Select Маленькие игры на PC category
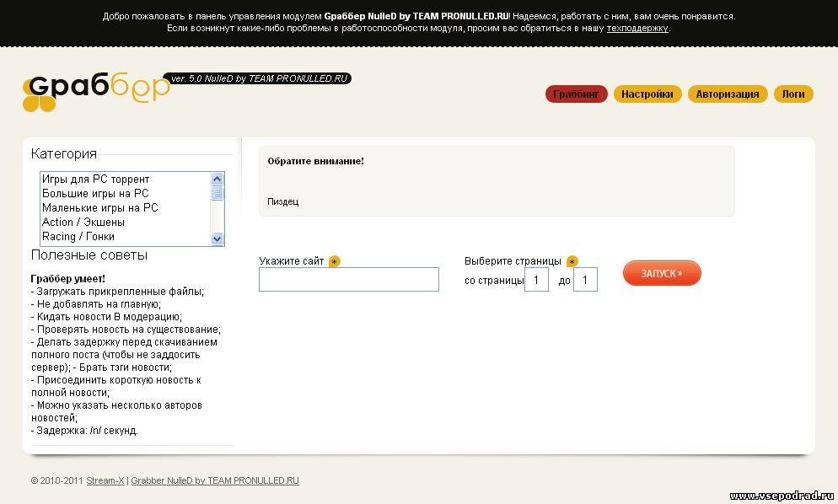This screenshot has width=838, height=504. click(125, 208)
